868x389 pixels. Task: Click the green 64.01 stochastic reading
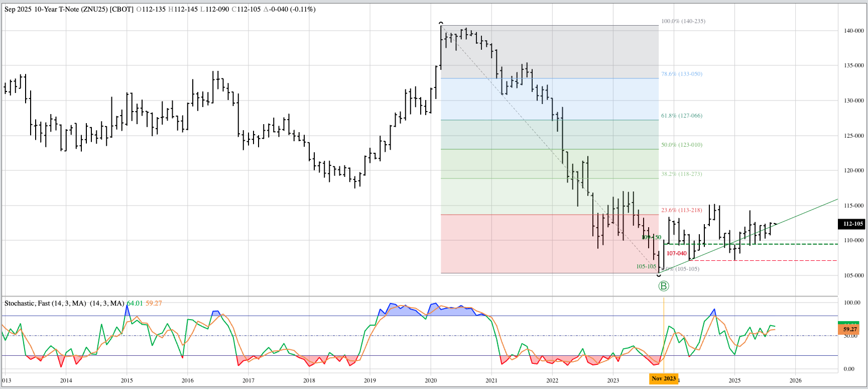[x=135, y=303]
